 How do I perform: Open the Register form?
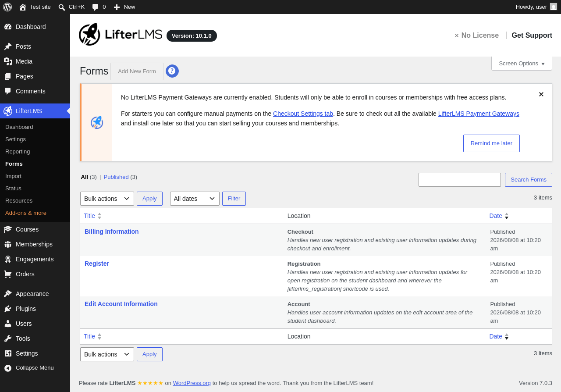(97, 264)
